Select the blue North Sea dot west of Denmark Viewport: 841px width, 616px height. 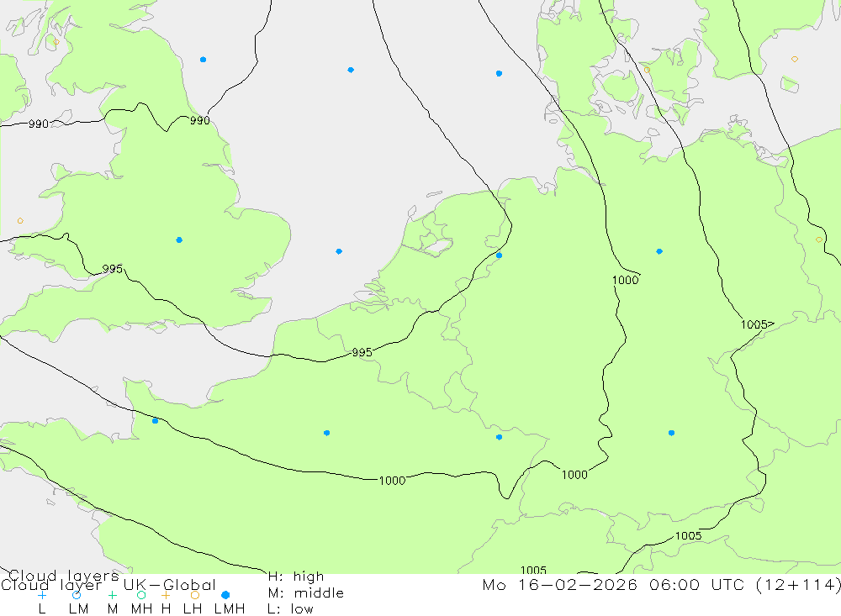click(500, 73)
